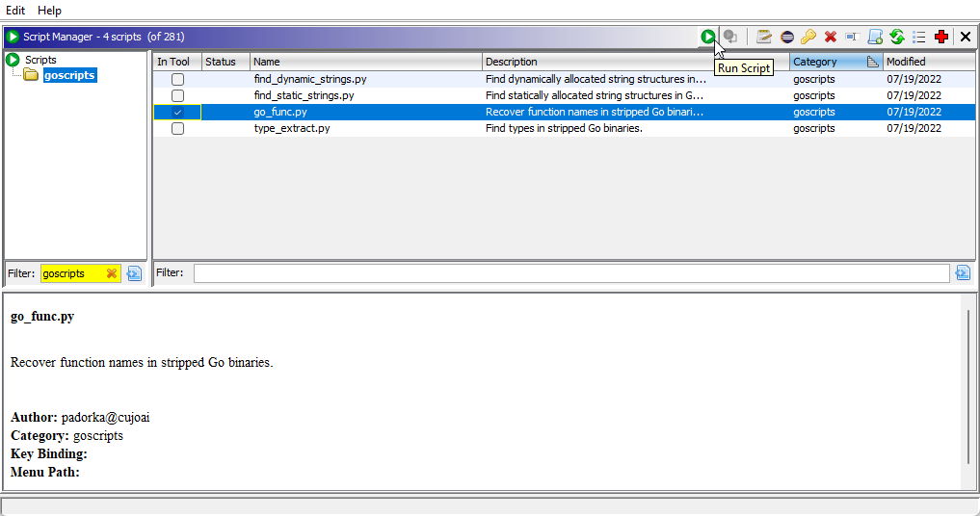Run the selected script with green play icon

point(707,37)
